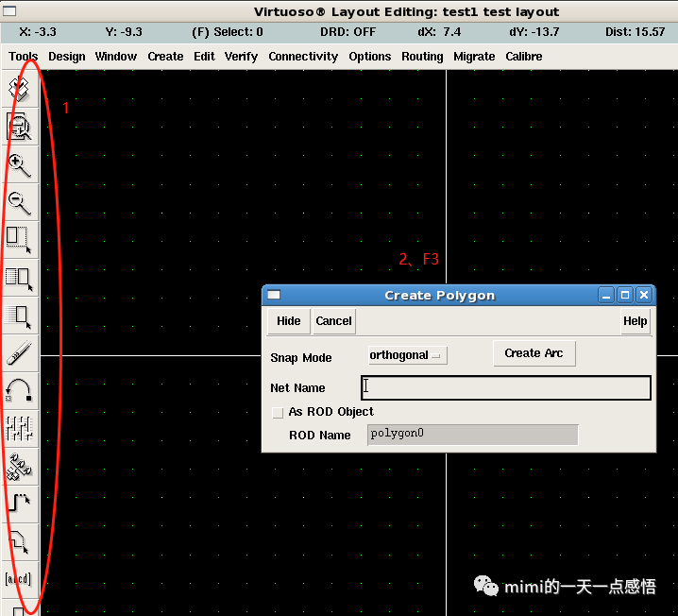
Task: Maximize the Create Polygon dialog
Action: click(x=625, y=295)
